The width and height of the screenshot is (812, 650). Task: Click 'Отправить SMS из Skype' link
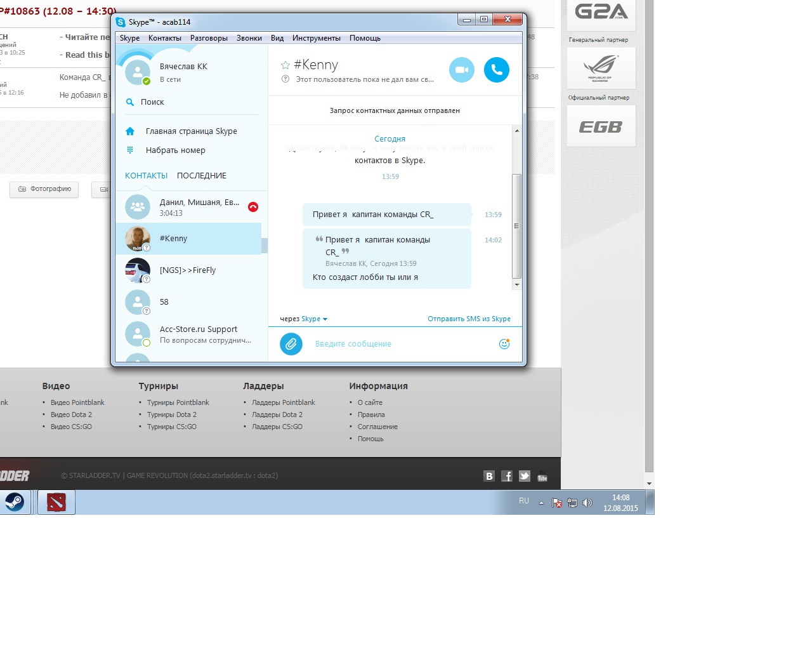click(x=469, y=319)
